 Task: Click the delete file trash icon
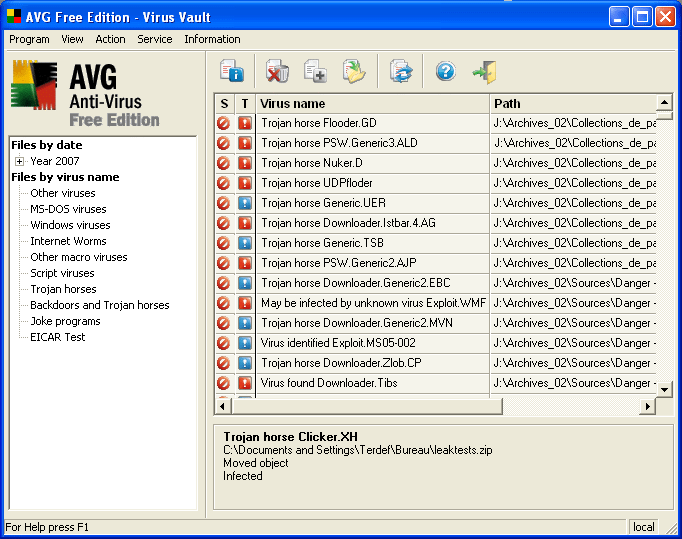(x=277, y=71)
